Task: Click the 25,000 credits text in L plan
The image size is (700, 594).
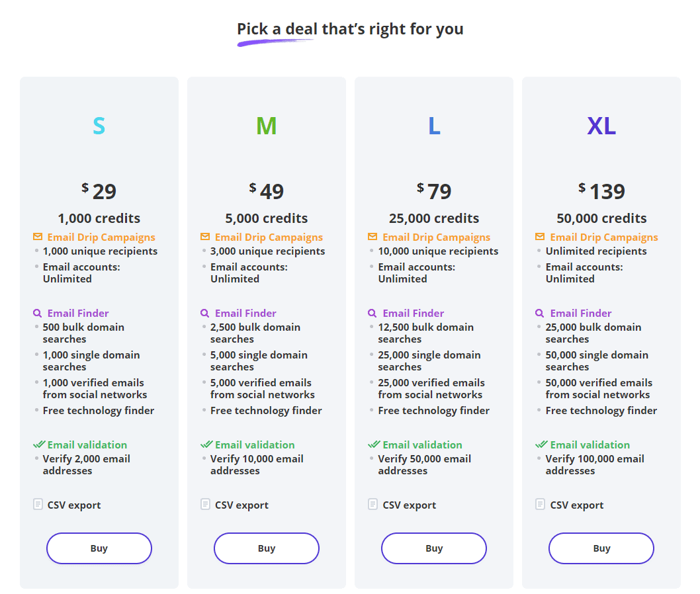Action: (434, 218)
